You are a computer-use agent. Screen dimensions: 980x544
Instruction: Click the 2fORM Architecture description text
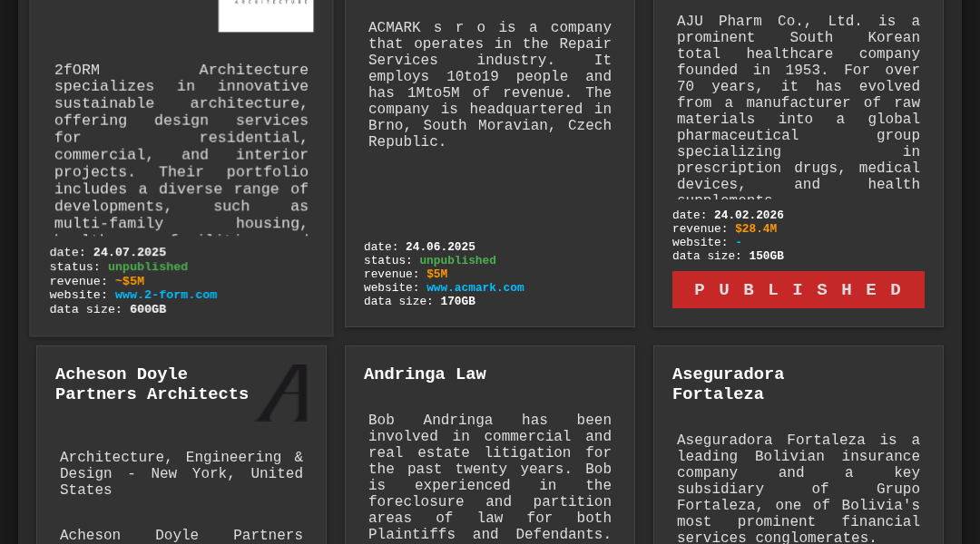181,149
